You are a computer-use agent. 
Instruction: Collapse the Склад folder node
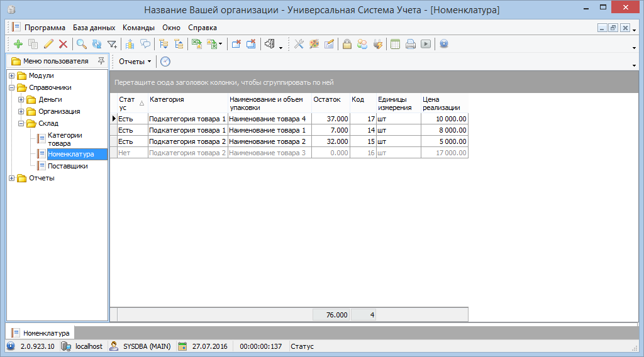click(21, 124)
